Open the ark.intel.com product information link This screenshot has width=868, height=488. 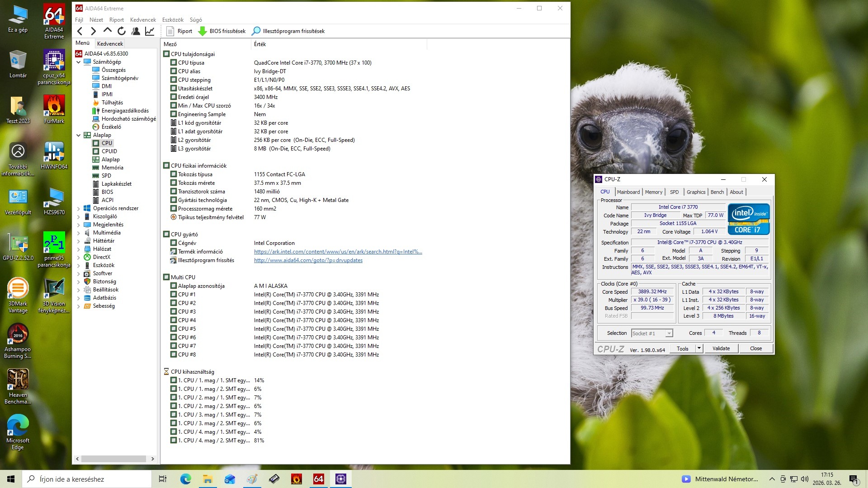pos(338,252)
